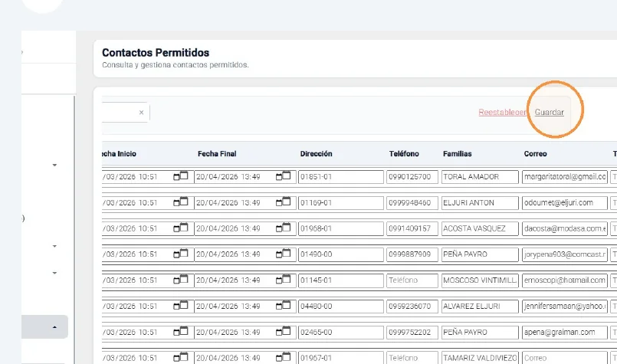The image size is (617, 364).
Task: Edit Correo field apena@graiman.com
Action: point(565,332)
